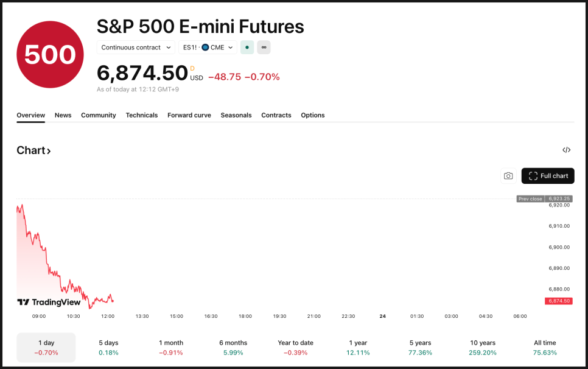The image size is (588, 369).
Task: Click the embed code icon
Action: [566, 150]
